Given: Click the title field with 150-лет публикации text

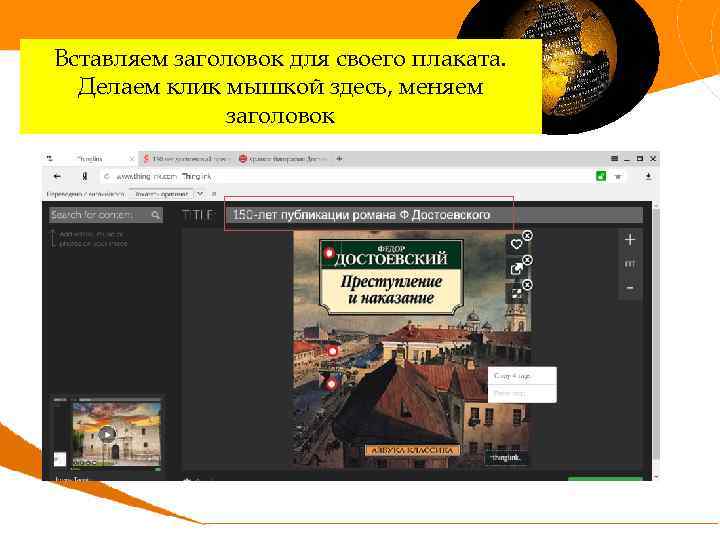Looking at the screenshot, I should pyautogui.click(x=434, y=215).
